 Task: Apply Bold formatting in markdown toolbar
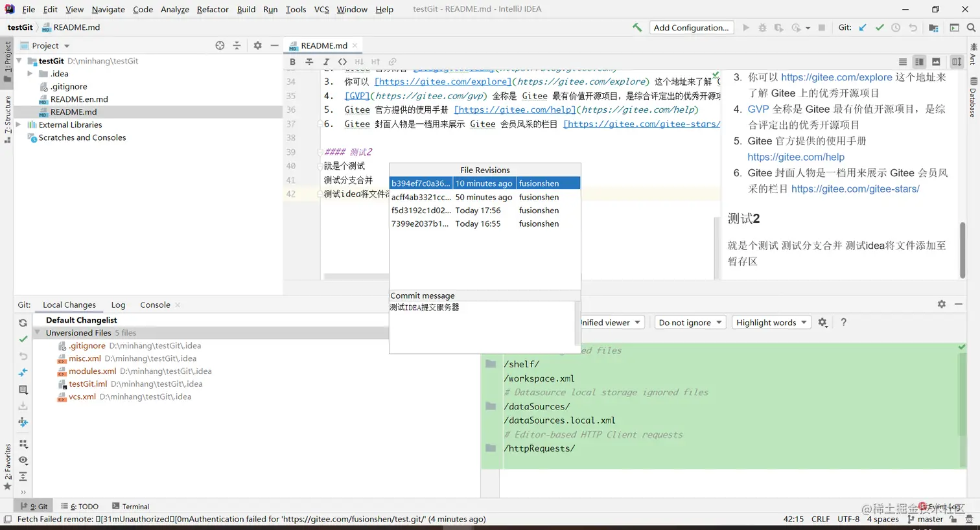point(292,62)
